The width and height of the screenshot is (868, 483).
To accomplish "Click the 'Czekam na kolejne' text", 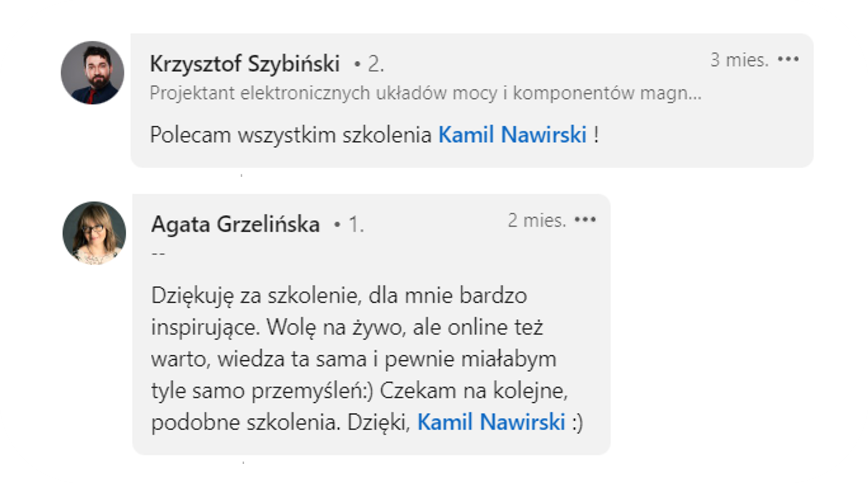I will click(x=473, y=391).
